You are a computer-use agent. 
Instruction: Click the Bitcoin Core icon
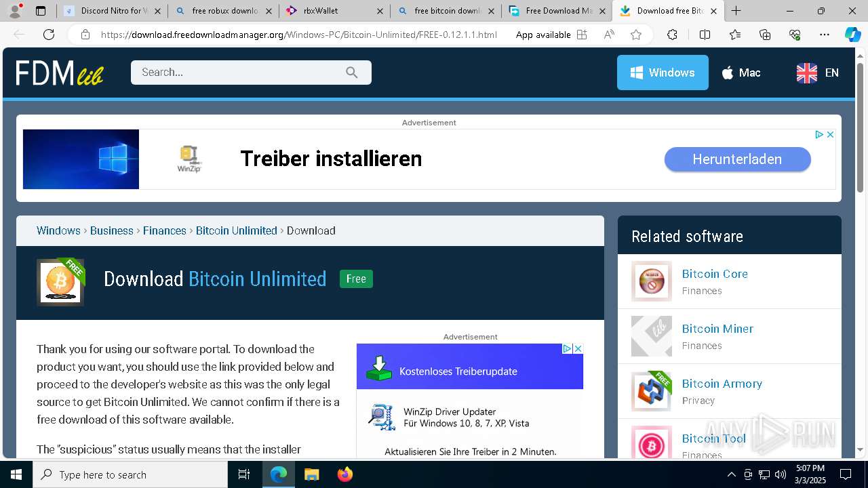pos(652,281)
